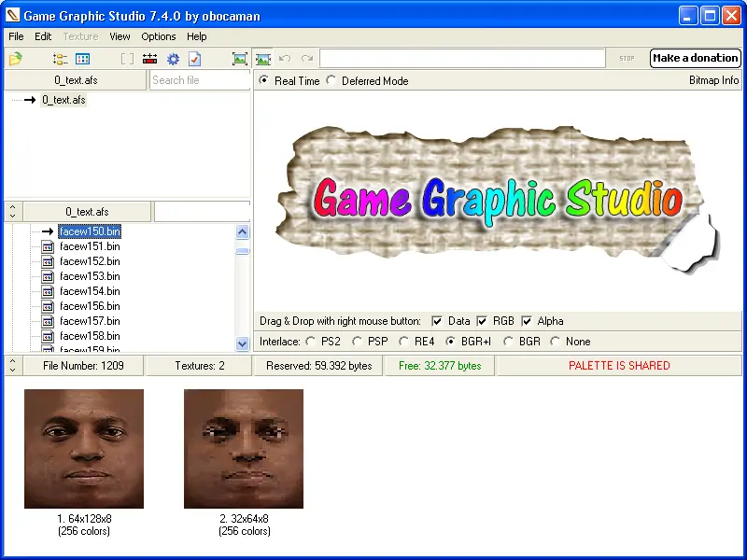The width and height of the screenshot is (747, 560).
Task: Select facew158.bin in the file list
Action: 90,336
